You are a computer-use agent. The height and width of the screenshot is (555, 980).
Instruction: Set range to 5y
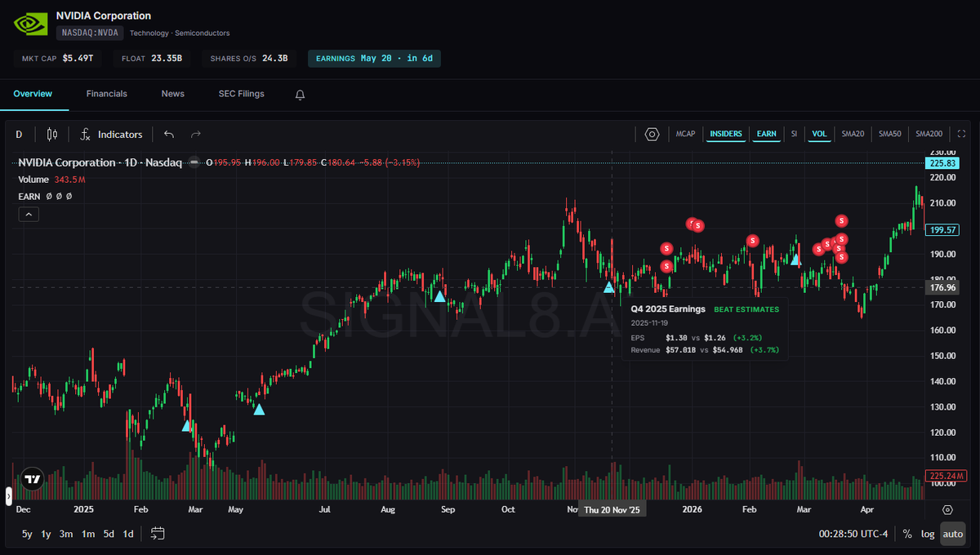click(x=28, y=534)
